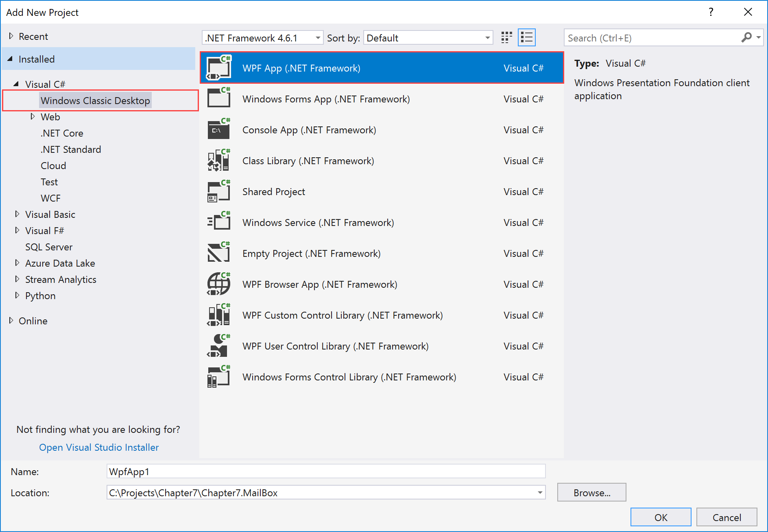Viewport: 768px width, 532px height.
Task: Close the Add New Project dialog
Action: tap(748, 12)
